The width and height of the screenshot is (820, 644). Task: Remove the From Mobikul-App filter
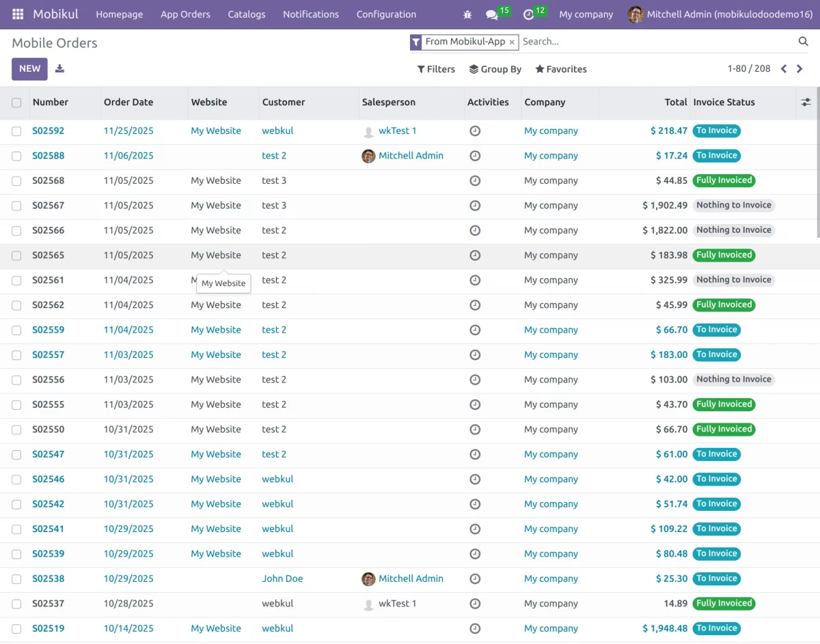[512, 42]
